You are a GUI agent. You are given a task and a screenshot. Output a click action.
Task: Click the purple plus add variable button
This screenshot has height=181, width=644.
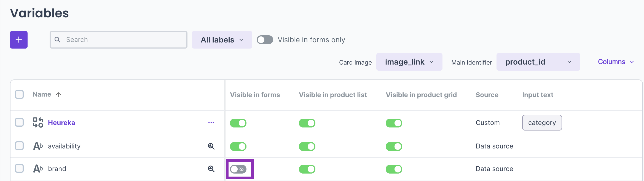click(19, 40)
